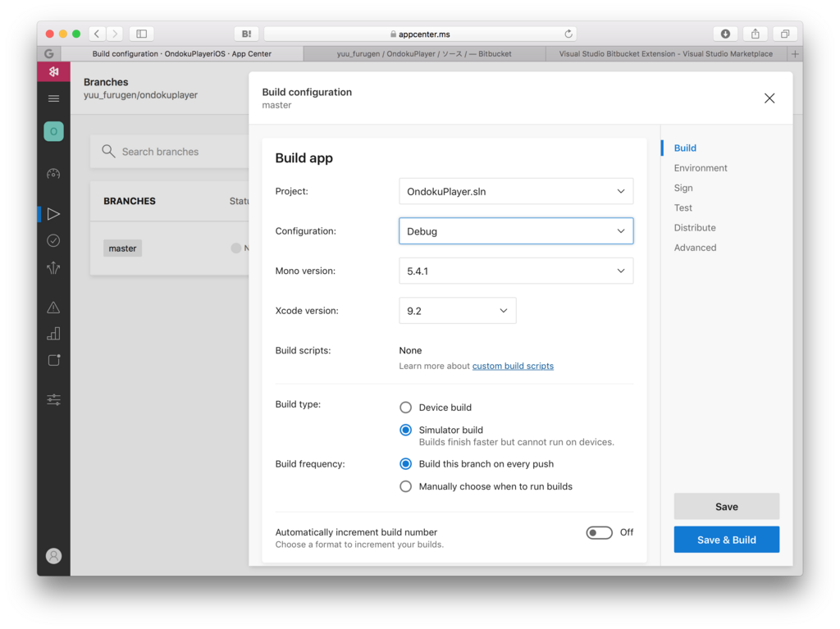Open the custom build scripts link
The image size is (840, 629).
click(513, 366)
